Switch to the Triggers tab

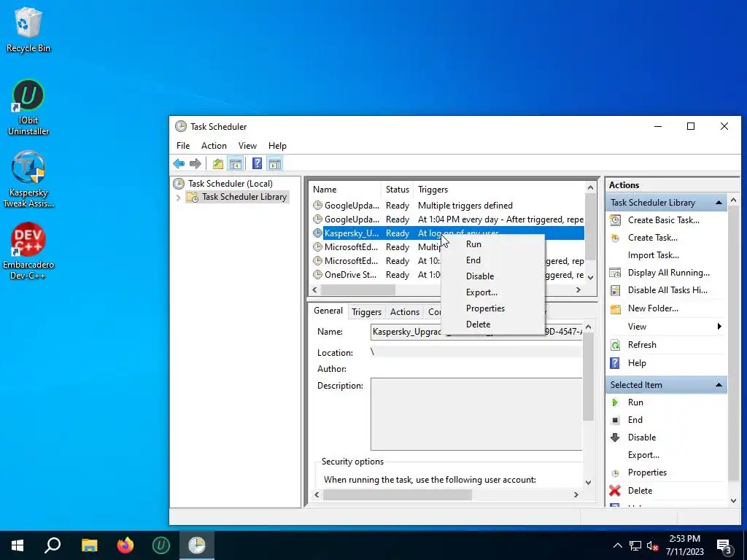coord(366,312)
